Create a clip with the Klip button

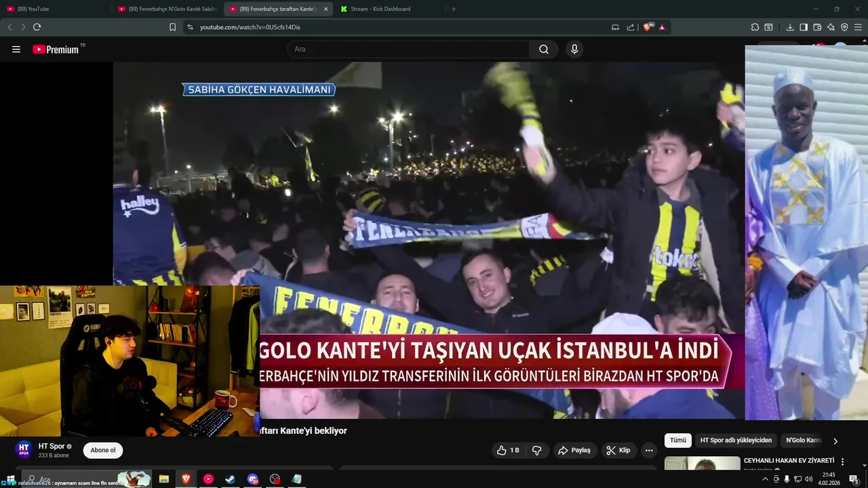[618, 450]
